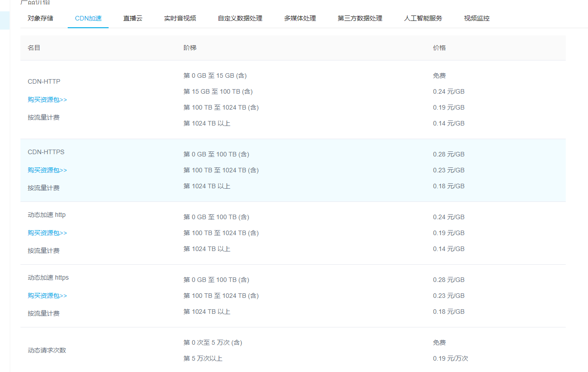Open the 第三方数据处理 tab
588x372 pixels.
tap(360, 18)
